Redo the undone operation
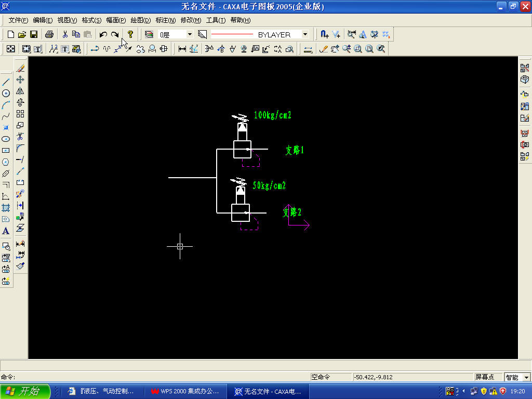This screenshot has height=399, width=532. (x=115, y=34)
